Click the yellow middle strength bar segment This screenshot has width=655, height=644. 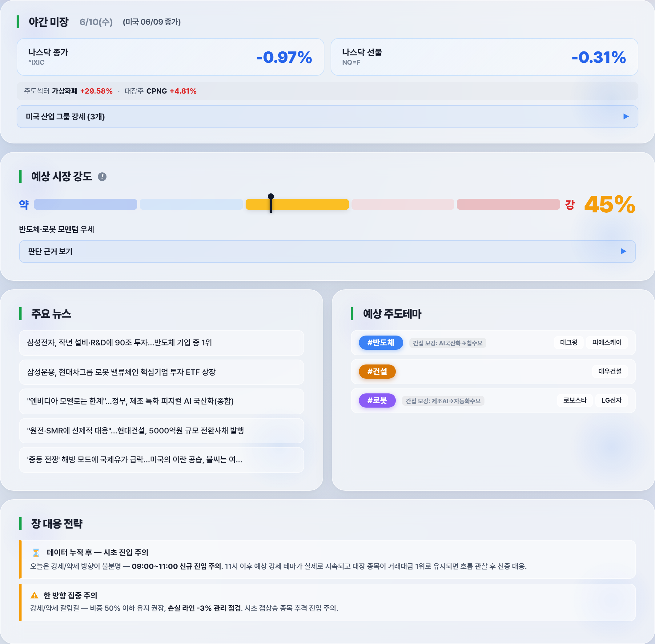click(x=297, y=204)
